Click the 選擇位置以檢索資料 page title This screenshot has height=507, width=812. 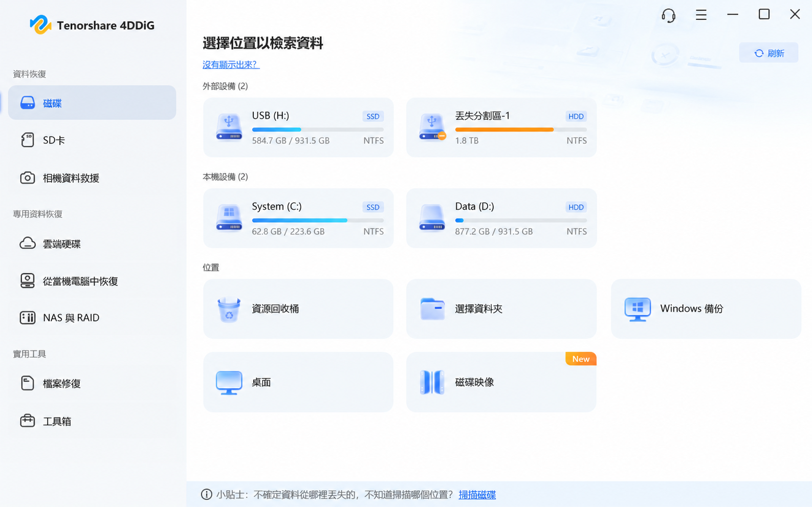263,43
